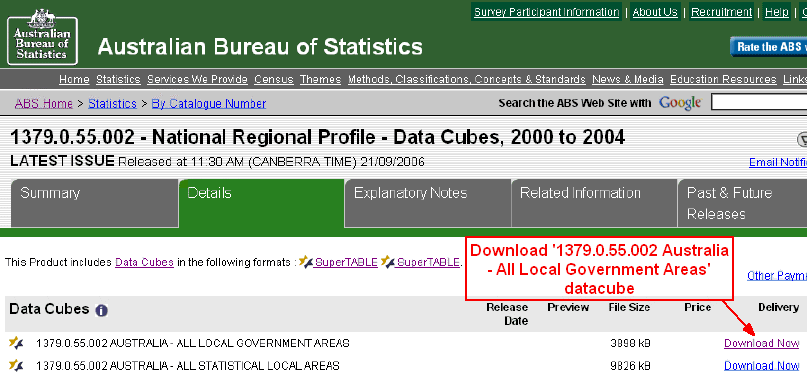Download Now for All Statistical Local Areas

point(762,366)
